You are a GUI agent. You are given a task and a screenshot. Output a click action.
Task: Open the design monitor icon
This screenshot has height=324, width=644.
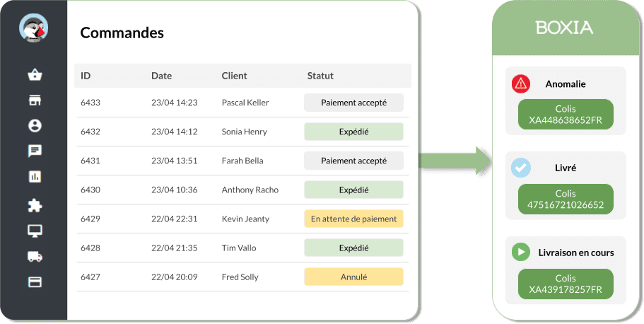[x=35, y=231]
